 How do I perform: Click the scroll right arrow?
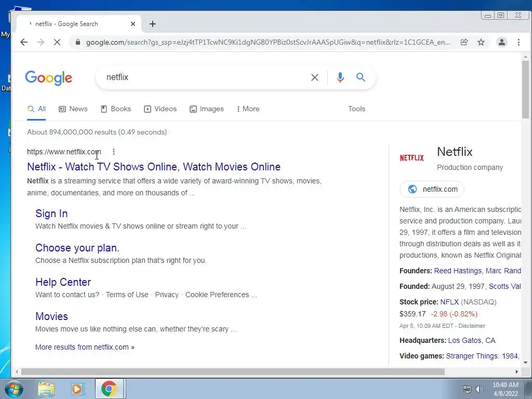(517, 371)
